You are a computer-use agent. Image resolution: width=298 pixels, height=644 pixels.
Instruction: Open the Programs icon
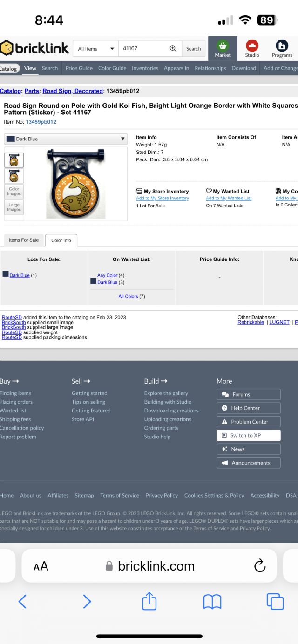coord(282,48)
